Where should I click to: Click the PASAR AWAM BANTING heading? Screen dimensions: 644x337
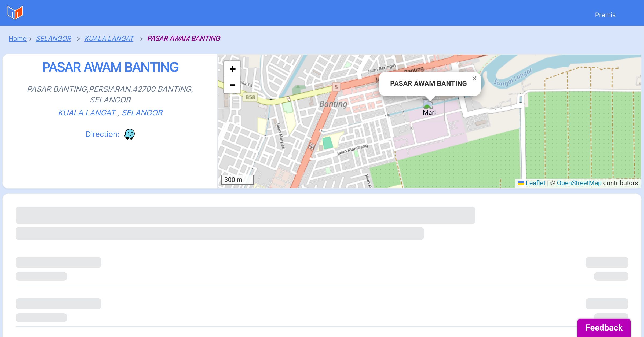(110, 67)
